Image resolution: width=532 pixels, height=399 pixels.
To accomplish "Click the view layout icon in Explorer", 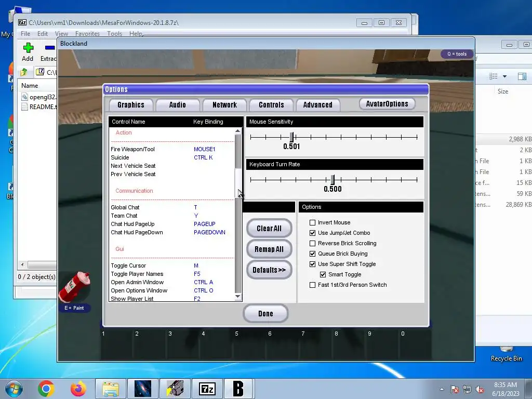I will point(494,76).
